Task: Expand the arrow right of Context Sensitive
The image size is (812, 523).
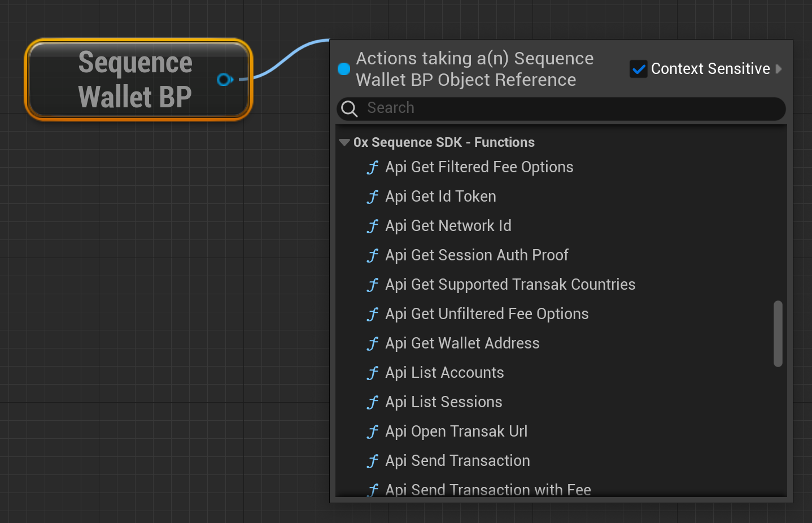Action: pos(779,69)
